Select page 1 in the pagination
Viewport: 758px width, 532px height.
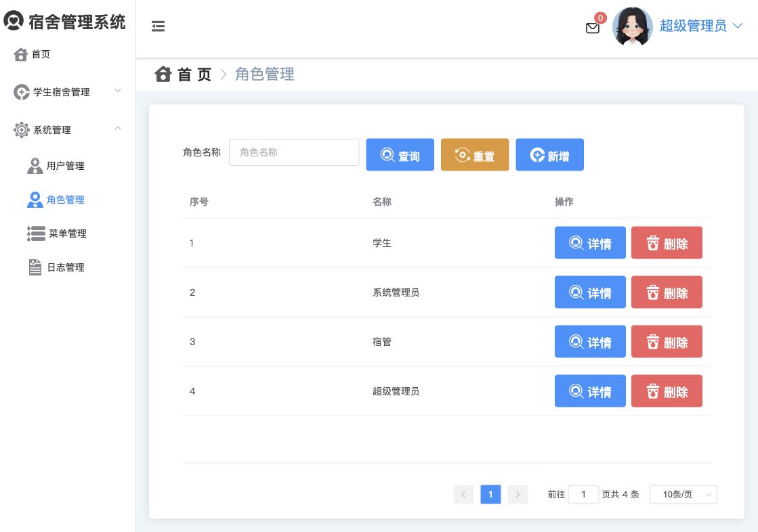(x=490, y=494)
